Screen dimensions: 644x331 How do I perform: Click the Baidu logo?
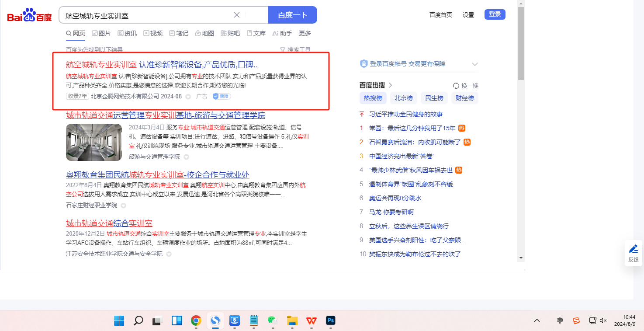pos(29,16)
